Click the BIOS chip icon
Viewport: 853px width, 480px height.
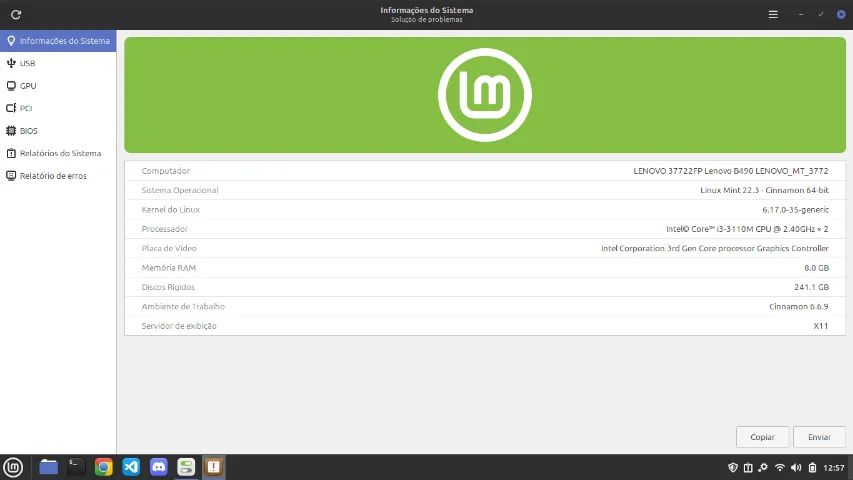click(x=11, y=131)
